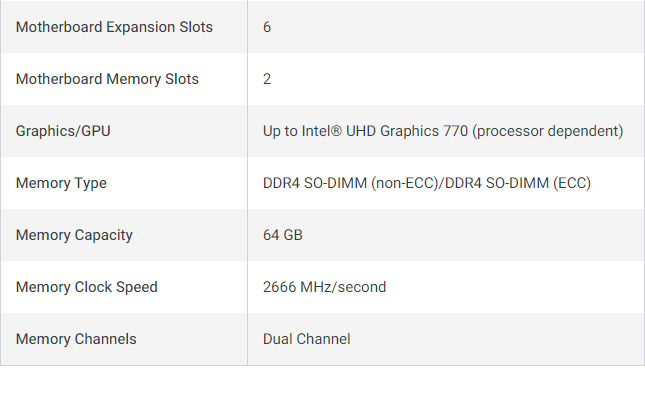Viewport: 645px width, 395px height.
Task: Click the Memory Channels label
Action: 76,339
